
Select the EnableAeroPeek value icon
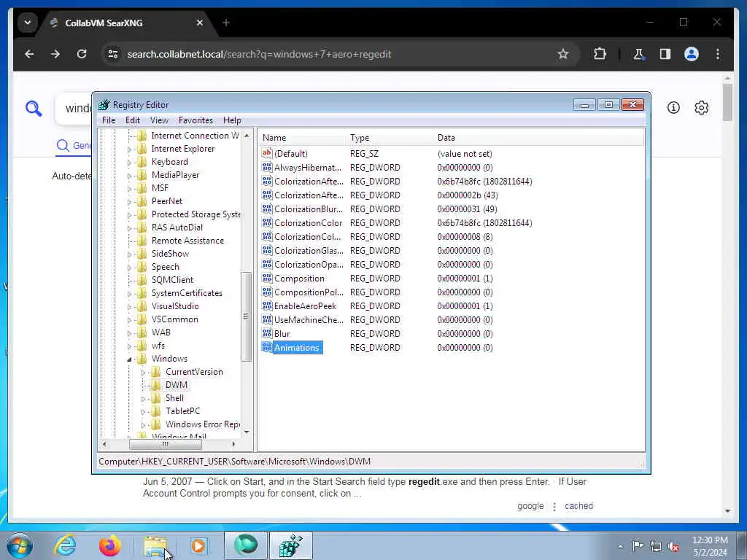tap(267, 306)
